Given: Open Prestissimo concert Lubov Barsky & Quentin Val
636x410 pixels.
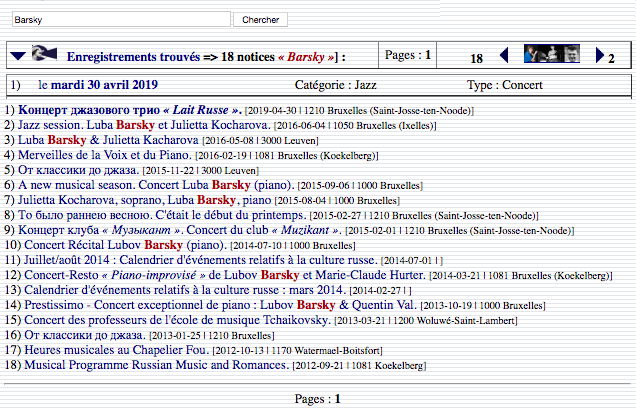Looking at the screenshot, I should coord(220,305).
